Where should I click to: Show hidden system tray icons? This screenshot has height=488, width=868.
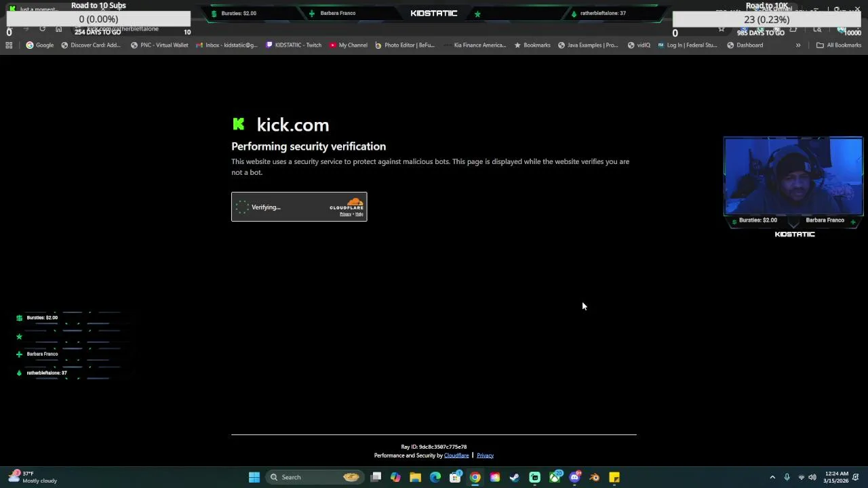click(772, 477)
